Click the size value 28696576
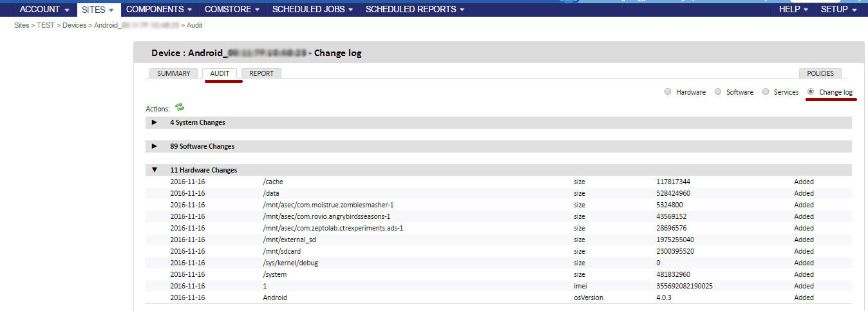The height and width of the screenshot is (311, 868). point(671,228)
